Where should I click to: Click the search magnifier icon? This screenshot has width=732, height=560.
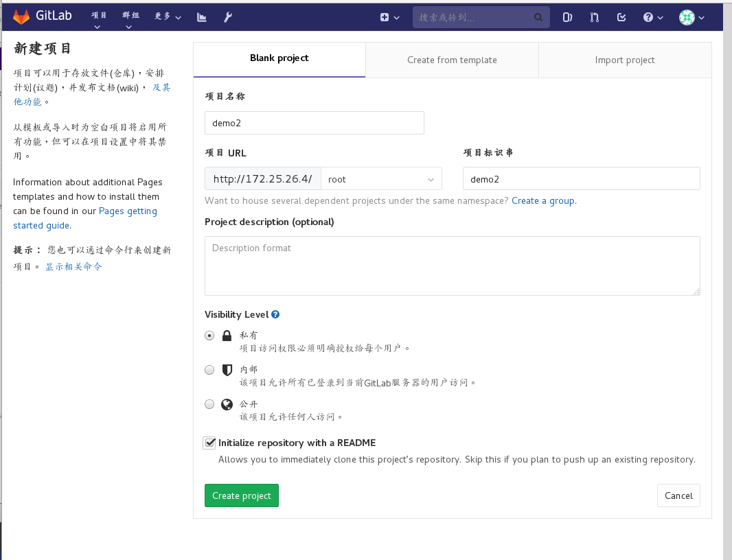538,17
